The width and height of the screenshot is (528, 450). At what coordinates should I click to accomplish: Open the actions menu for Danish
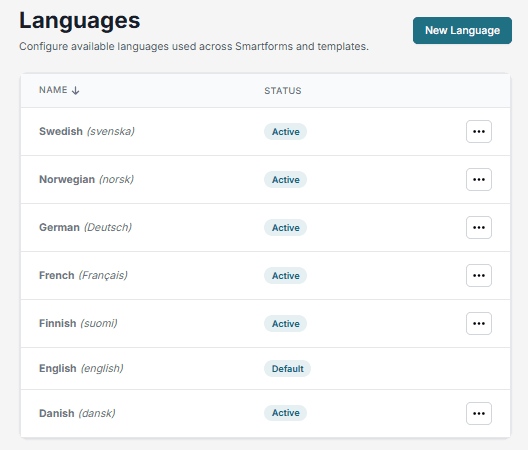point(478,413)
